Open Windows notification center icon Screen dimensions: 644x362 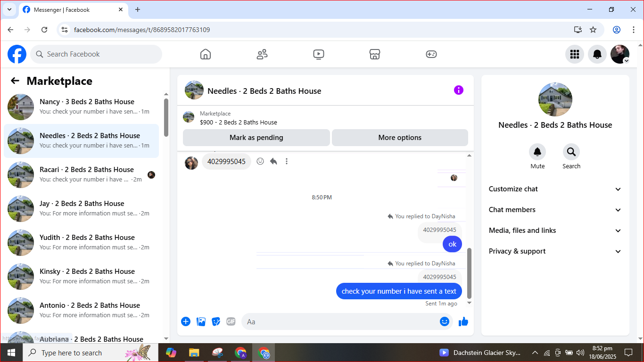tap(628, 353)
